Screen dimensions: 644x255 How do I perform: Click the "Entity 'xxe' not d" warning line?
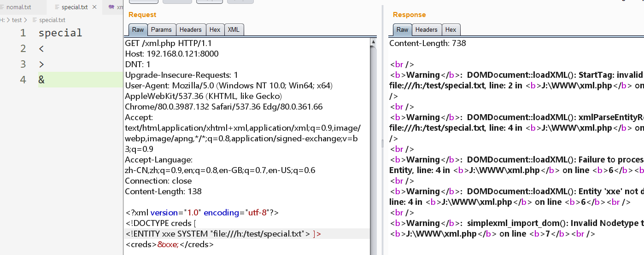pos(517,191)
